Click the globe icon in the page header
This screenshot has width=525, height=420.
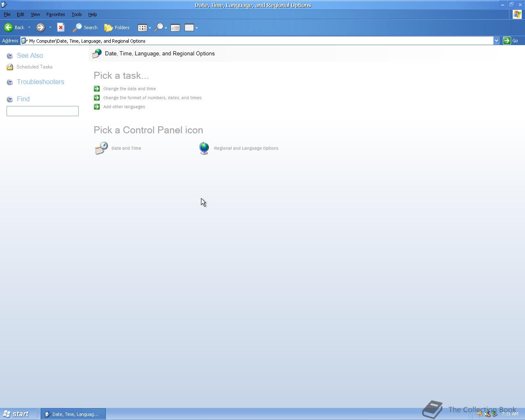97,54
